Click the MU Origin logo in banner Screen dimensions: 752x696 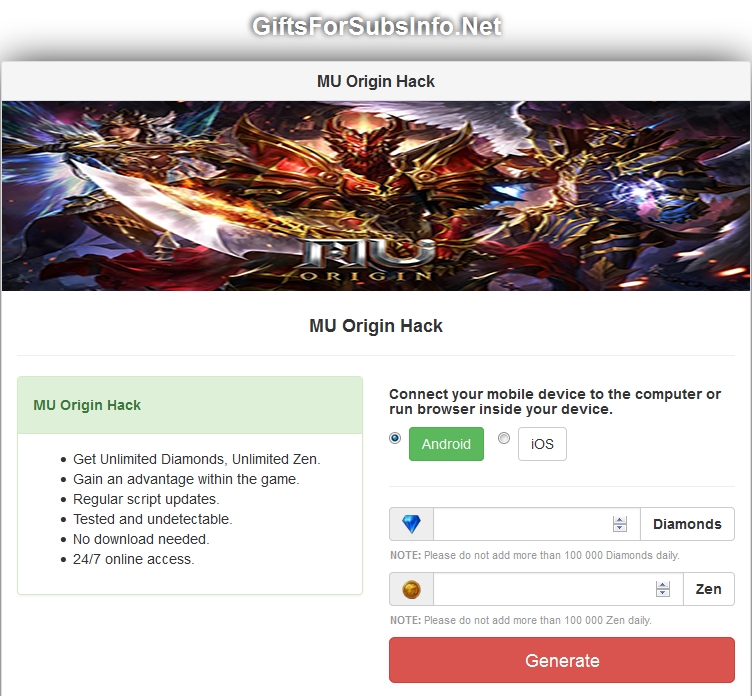click(x=368, y=260)
